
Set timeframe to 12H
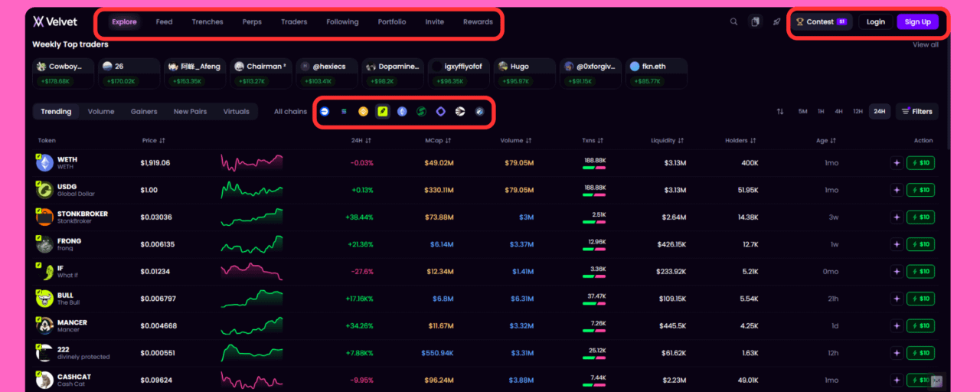858,112
